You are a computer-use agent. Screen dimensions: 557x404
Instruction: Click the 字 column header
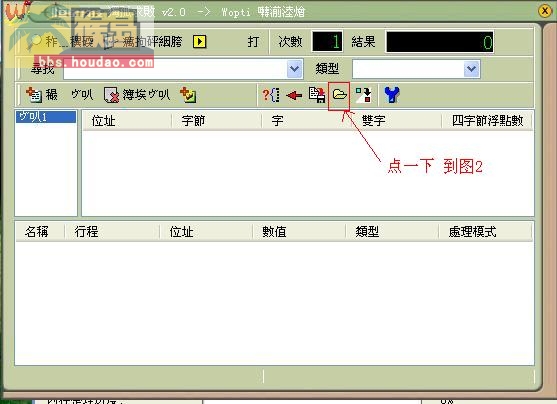point(306,121)
